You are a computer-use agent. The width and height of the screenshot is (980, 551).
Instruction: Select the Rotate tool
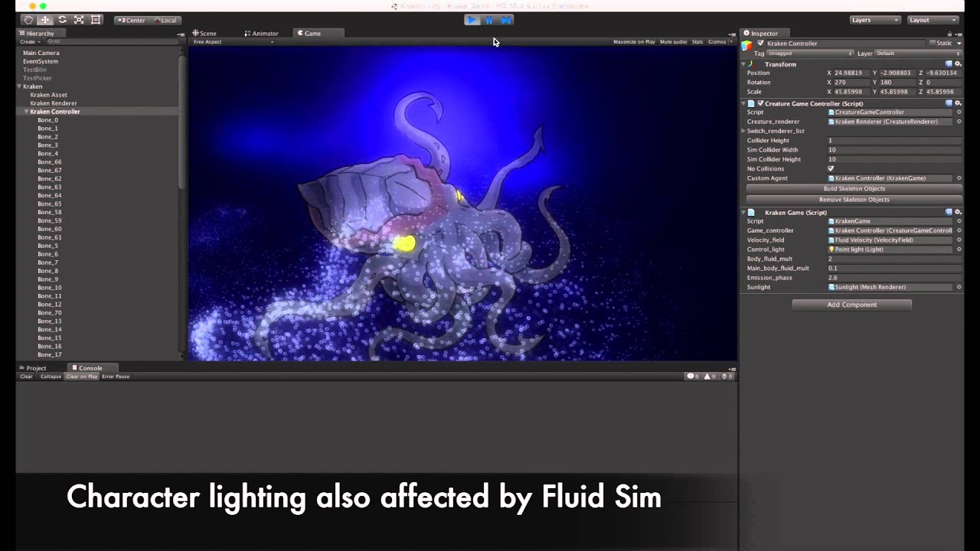61,19
